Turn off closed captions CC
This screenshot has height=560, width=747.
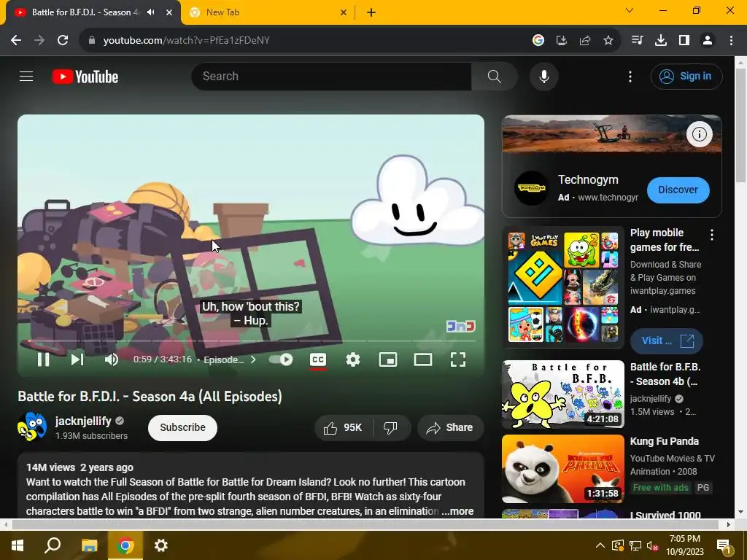pyautogui.click(x=318, y=359)
